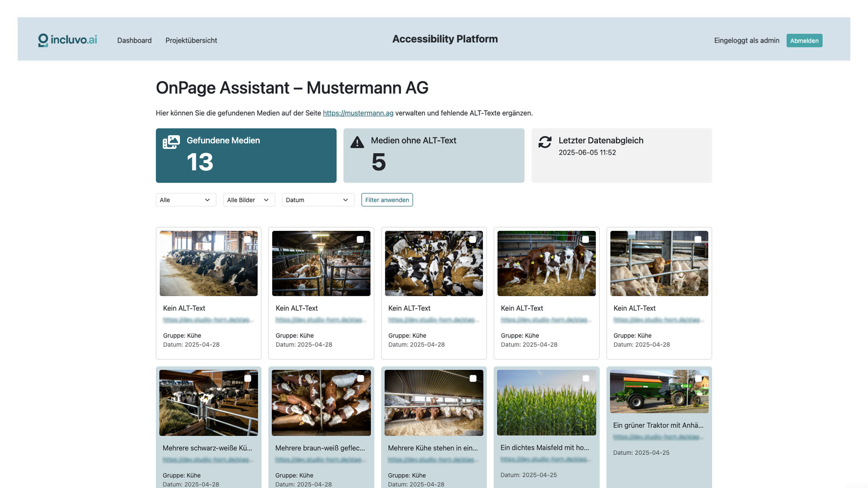Tick the checkbox on the Maisfeld image card
The image size is (868, 488).
pos(585,378)
